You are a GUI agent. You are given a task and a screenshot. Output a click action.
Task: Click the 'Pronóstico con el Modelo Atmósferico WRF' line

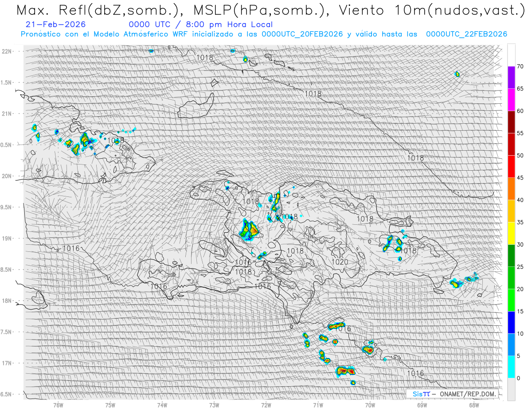pos(264,34)
